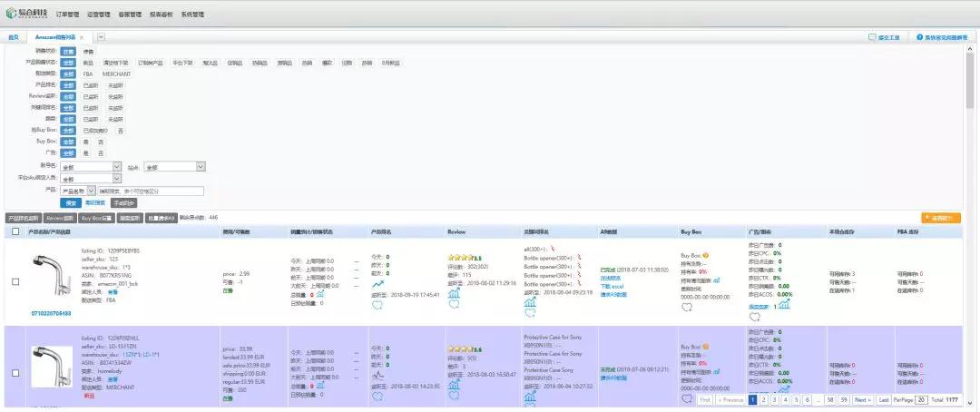The height and width of the screenshot is (412, 980).
Task: Open barcode link 0710228706488 under first product
Action: click(51, 313)
